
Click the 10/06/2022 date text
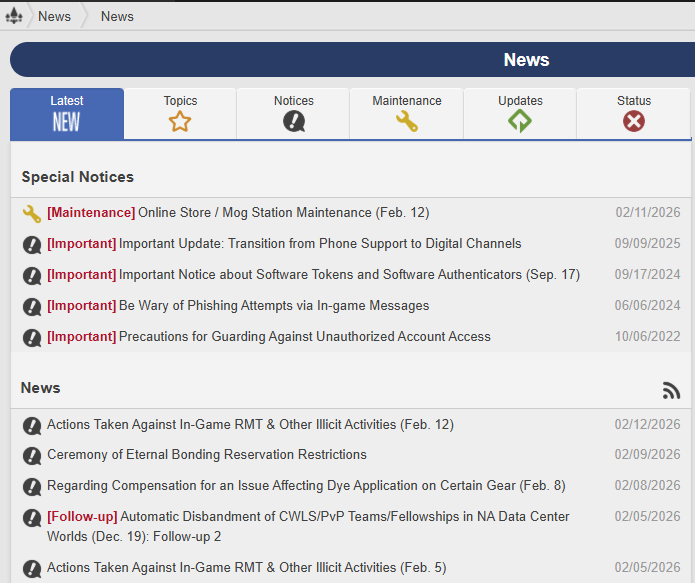(648, 337)
